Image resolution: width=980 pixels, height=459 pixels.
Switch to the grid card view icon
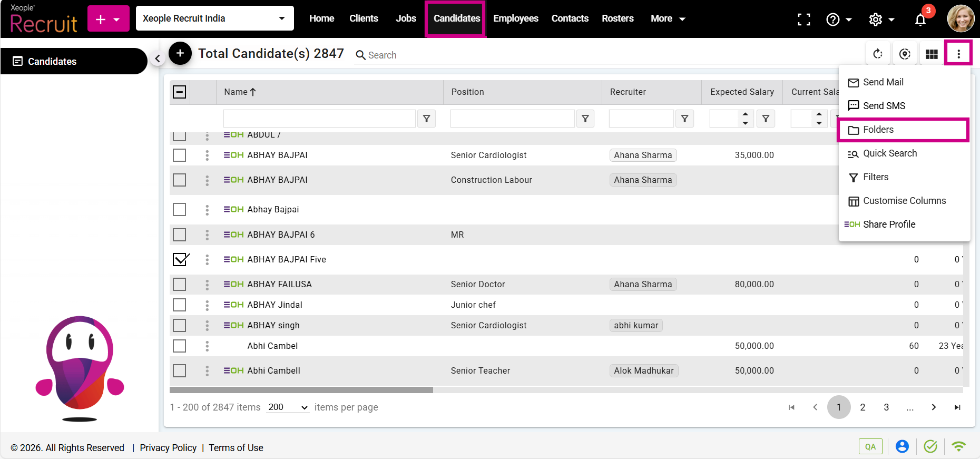(932, 54)
